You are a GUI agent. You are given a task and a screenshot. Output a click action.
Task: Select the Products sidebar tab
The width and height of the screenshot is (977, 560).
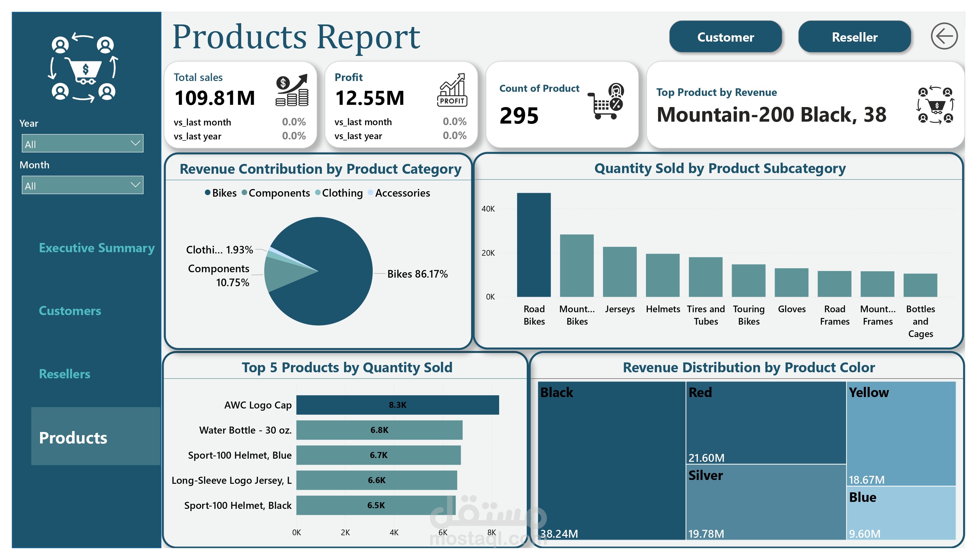coord(96,436)
